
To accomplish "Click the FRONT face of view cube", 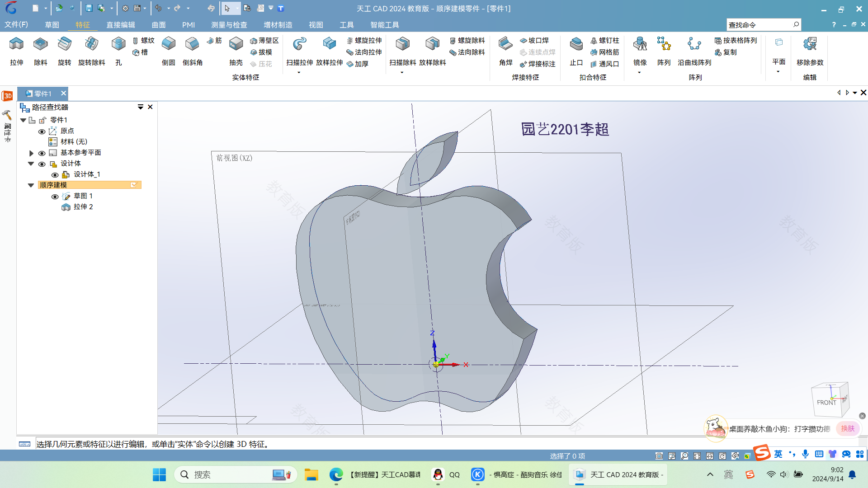I will [826, 402].
